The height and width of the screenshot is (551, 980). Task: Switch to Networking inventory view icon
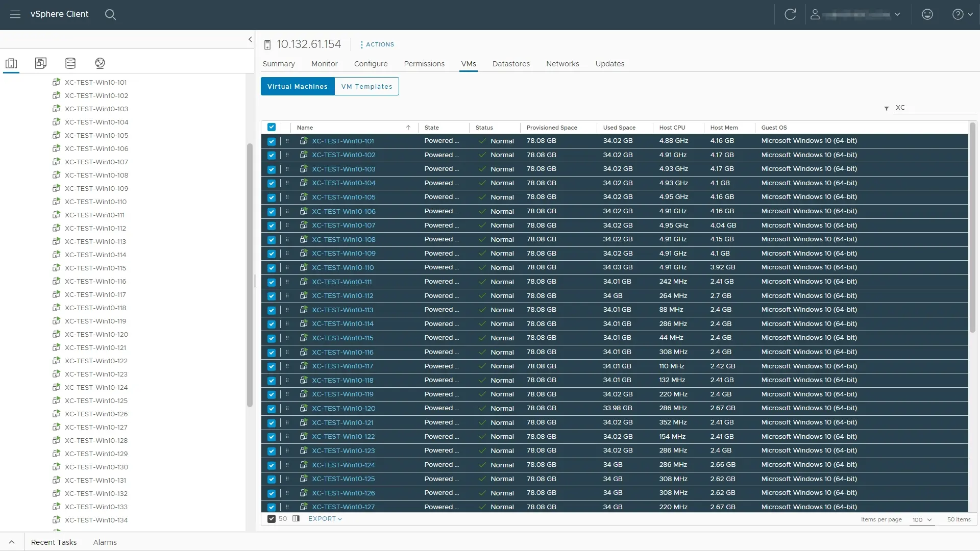pos(100,63)
